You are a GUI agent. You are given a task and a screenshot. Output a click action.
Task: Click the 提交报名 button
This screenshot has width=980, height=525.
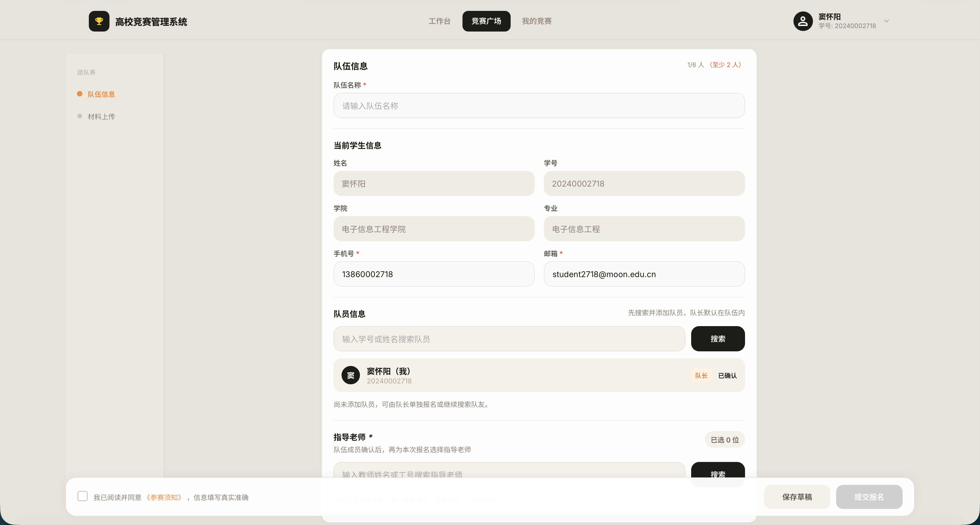[x=869, y=497]
